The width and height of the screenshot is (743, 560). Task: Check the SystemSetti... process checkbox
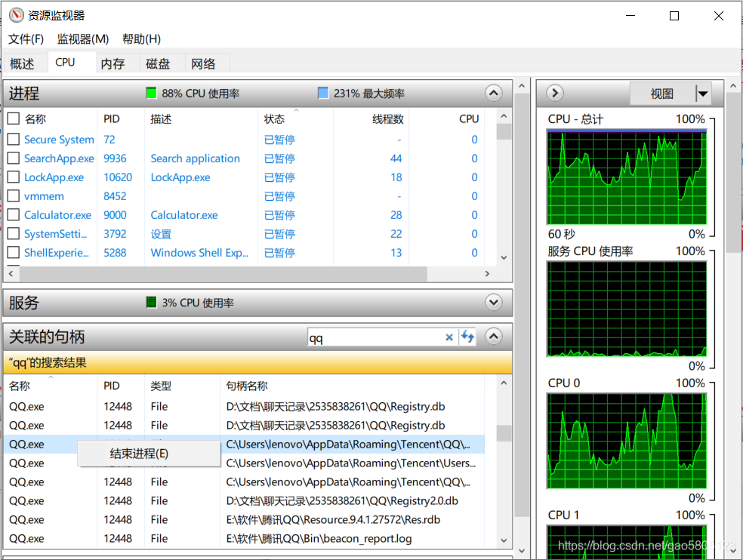click(14, 233)
